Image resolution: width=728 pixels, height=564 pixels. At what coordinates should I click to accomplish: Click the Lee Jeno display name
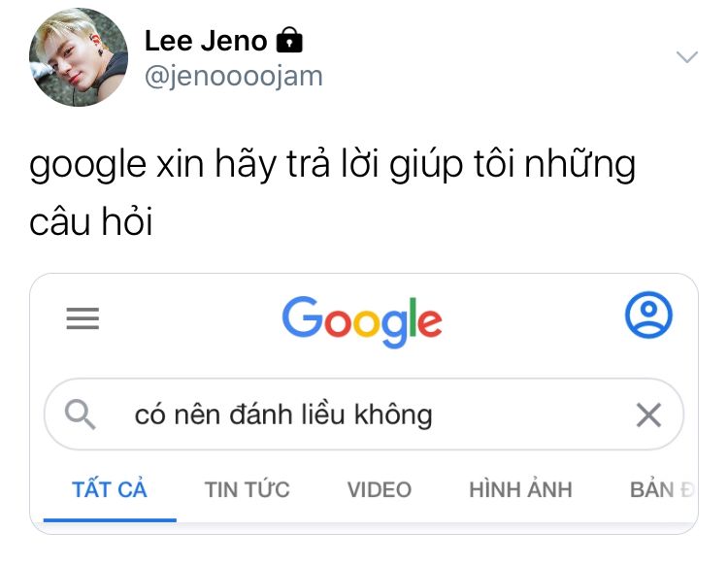tap(206, 41)
